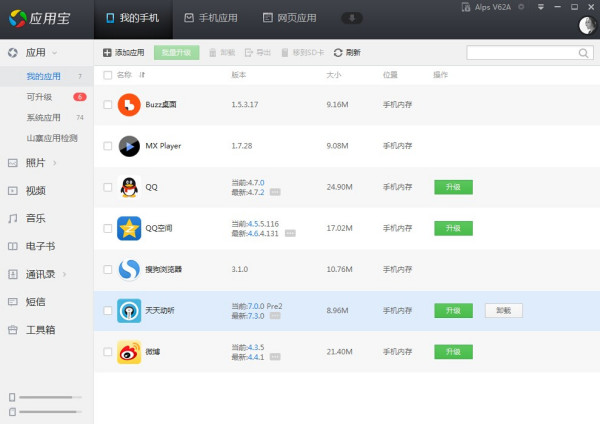Open the settings menu triangle in title bar

tap(541, 7)
